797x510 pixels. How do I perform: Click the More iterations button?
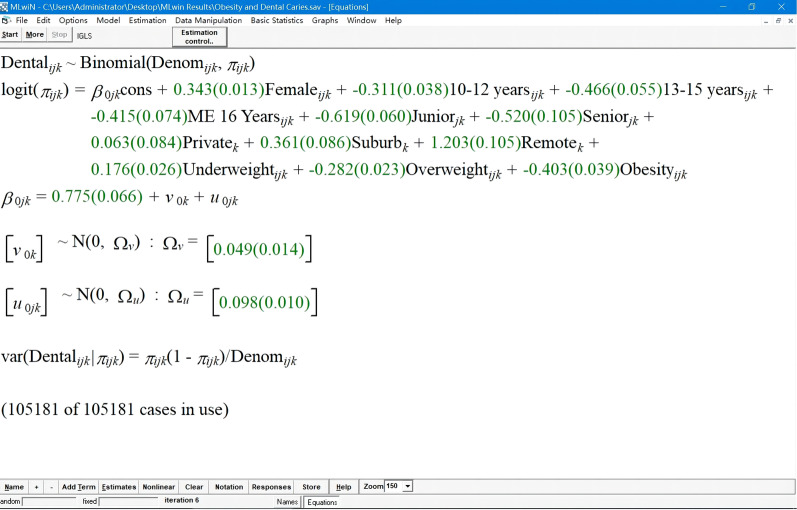pos(35,35)
